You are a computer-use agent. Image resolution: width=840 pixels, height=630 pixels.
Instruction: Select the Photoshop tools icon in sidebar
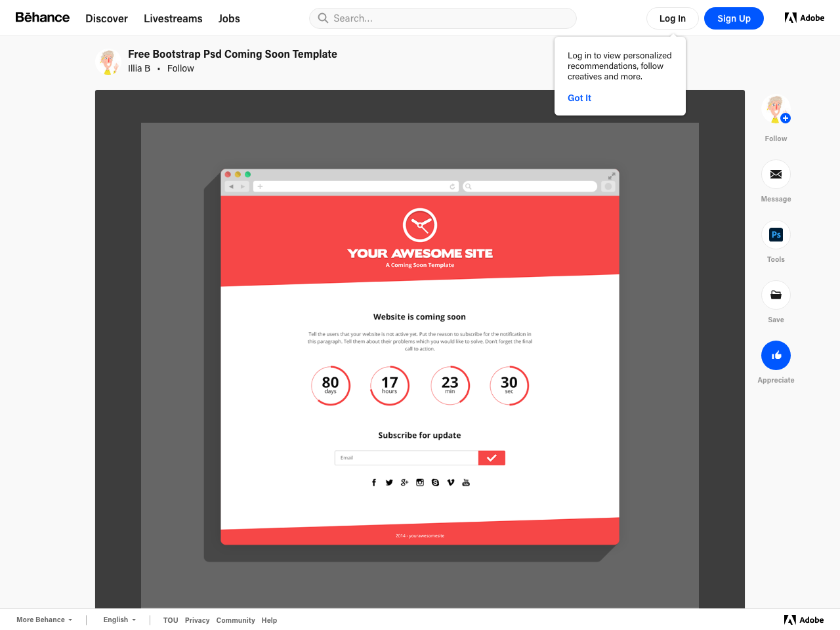(x=776, y=234)
